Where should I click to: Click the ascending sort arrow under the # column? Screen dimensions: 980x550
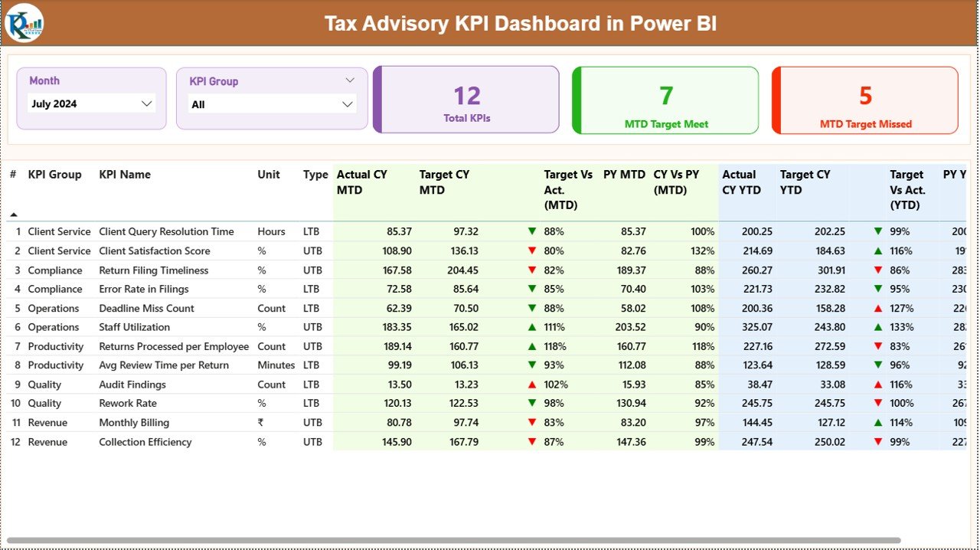coord(12,214)
